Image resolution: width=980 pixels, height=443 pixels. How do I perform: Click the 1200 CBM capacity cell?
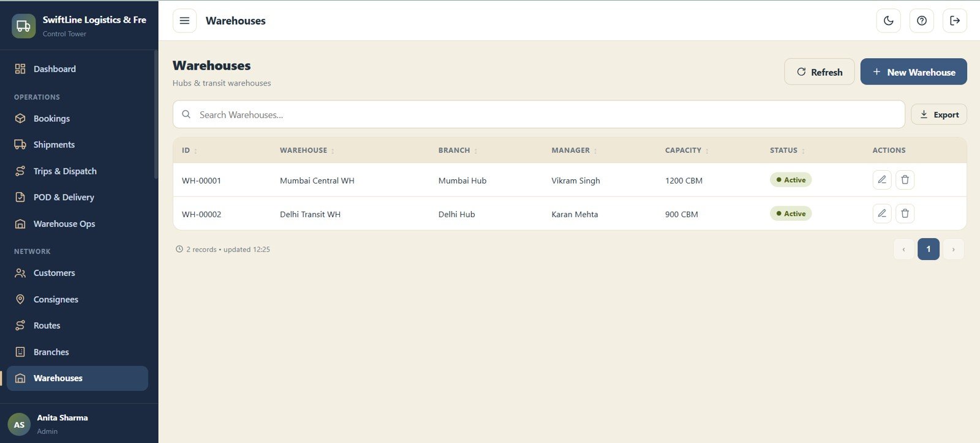[684, 181]
